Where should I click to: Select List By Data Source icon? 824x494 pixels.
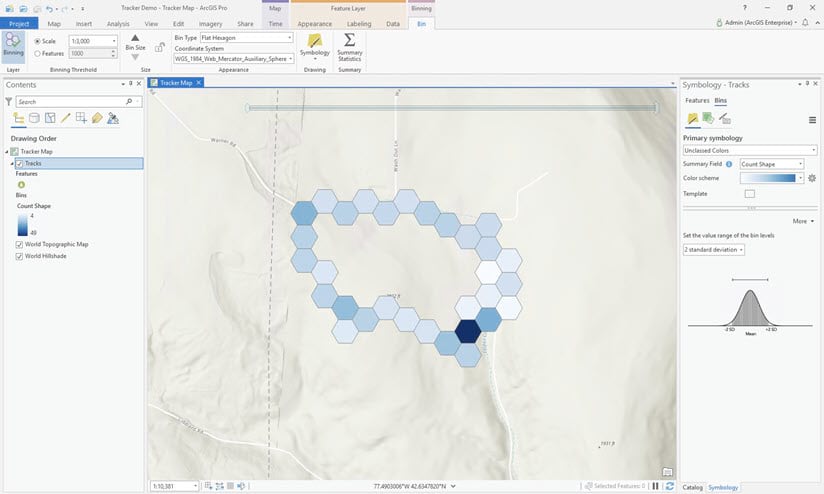pyautogui.click(x=34, y=118)
